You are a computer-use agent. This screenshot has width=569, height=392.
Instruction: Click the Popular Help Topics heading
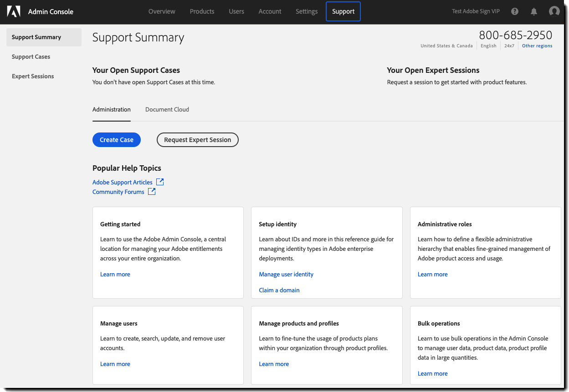127,168
